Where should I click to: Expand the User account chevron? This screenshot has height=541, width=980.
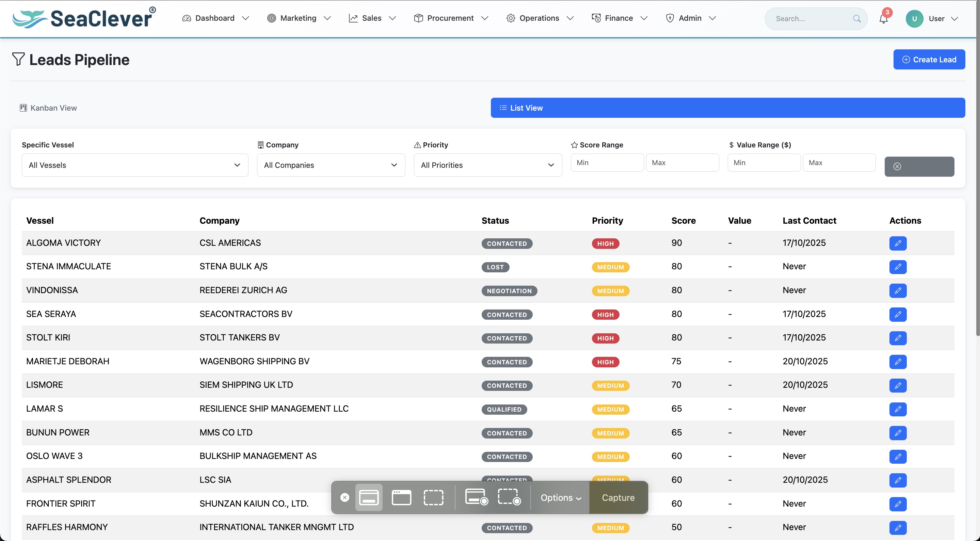click(955, 18)
